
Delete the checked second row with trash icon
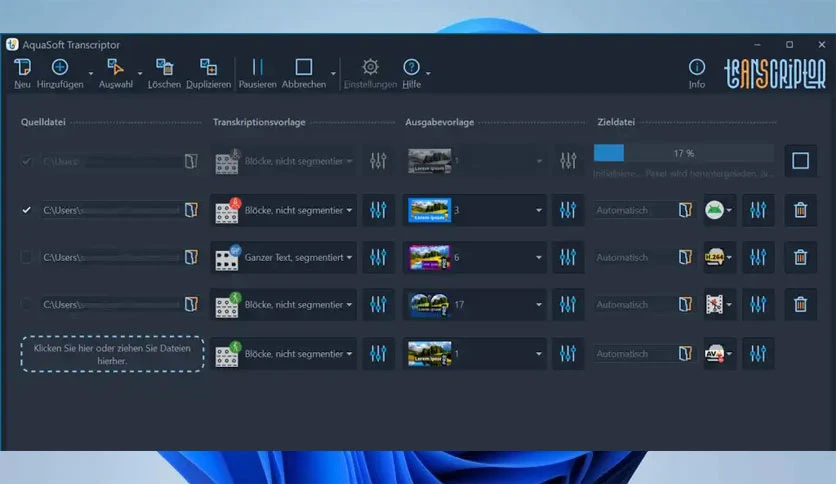point(800,210)
